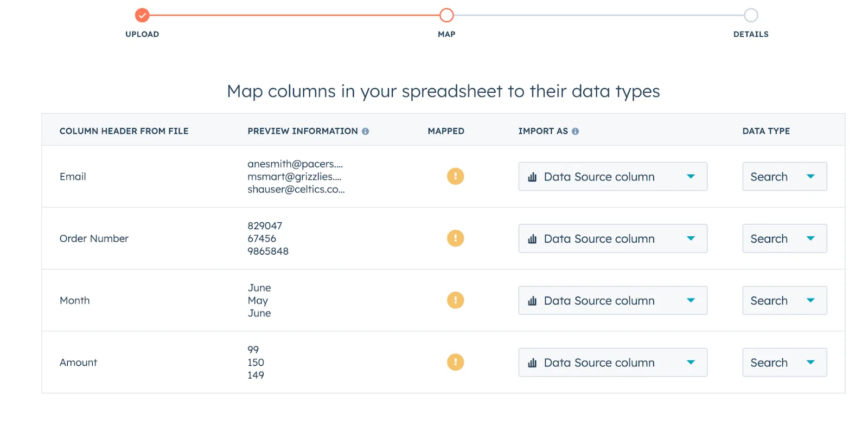
Task: Expand Amount row Data Source column dropdown
Action: tap(612, 363)
